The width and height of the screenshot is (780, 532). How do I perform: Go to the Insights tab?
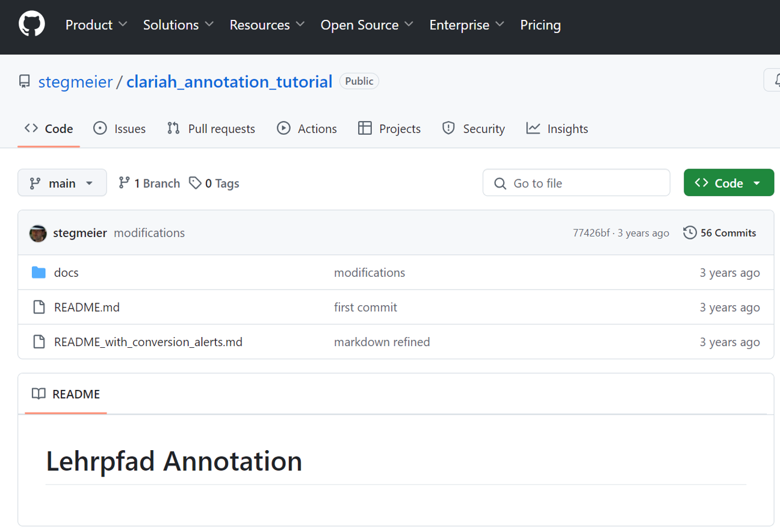(x=557, y=129)
